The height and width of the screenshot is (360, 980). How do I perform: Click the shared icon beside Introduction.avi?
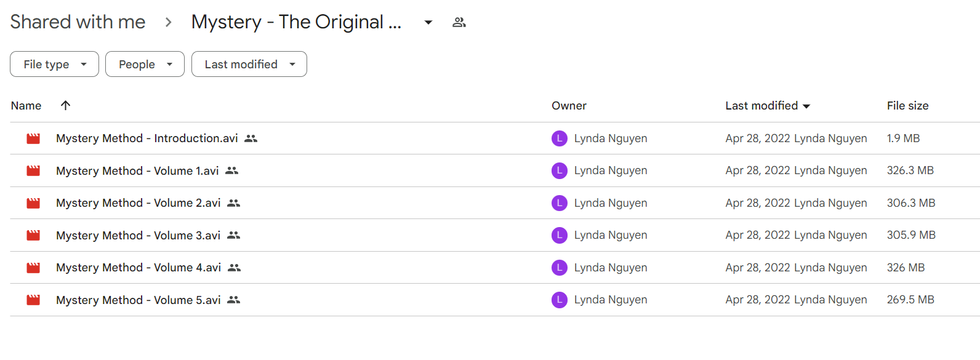click(x=251, y=138)
